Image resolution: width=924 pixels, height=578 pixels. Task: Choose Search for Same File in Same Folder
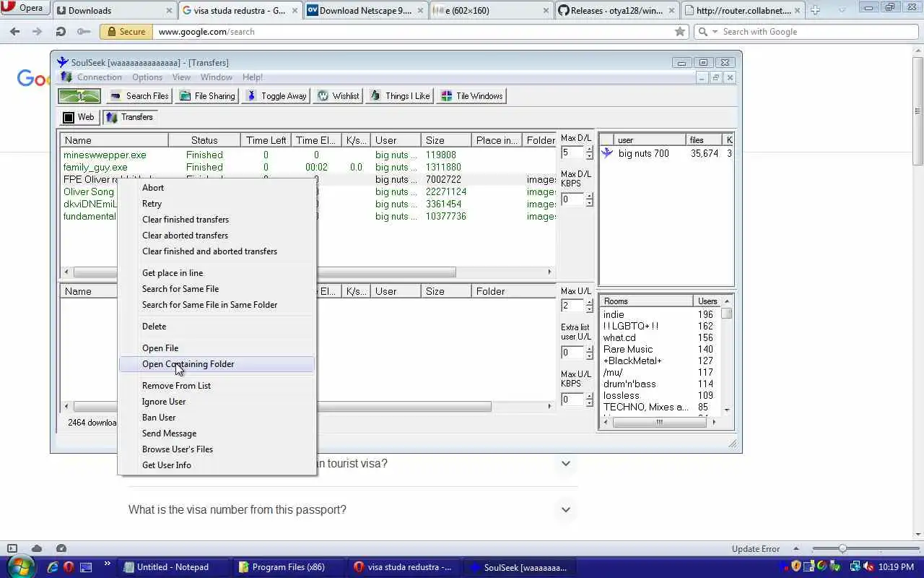click(x=217, y=305)
